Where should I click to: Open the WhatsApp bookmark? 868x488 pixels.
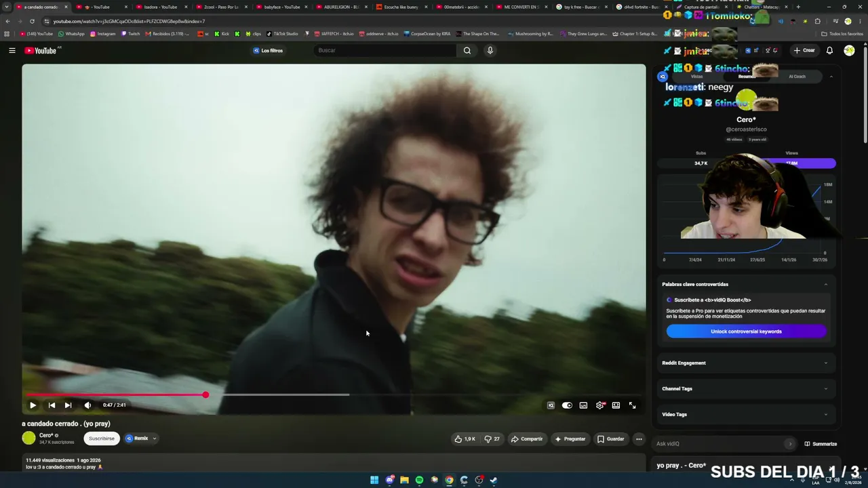pos(71,34)
